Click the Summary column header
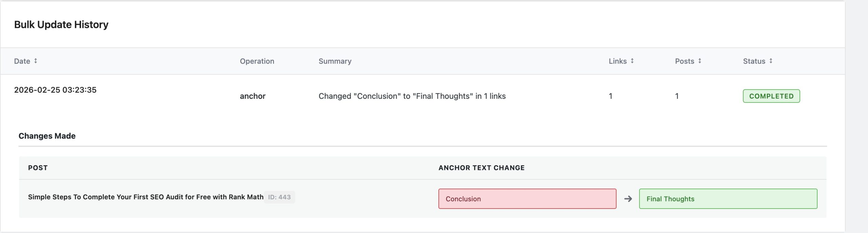The height and width of the screenshot is (233, 868). click(335, 61)
